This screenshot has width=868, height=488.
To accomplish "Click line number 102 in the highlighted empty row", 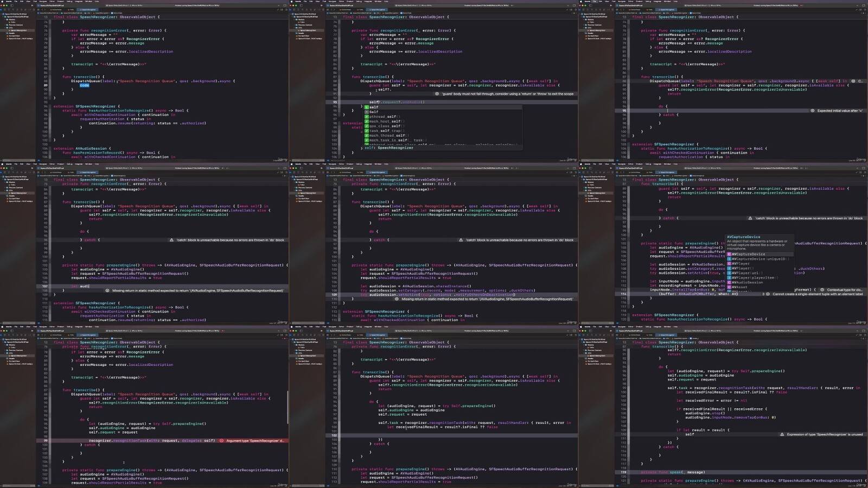I will tap(335, 435).
